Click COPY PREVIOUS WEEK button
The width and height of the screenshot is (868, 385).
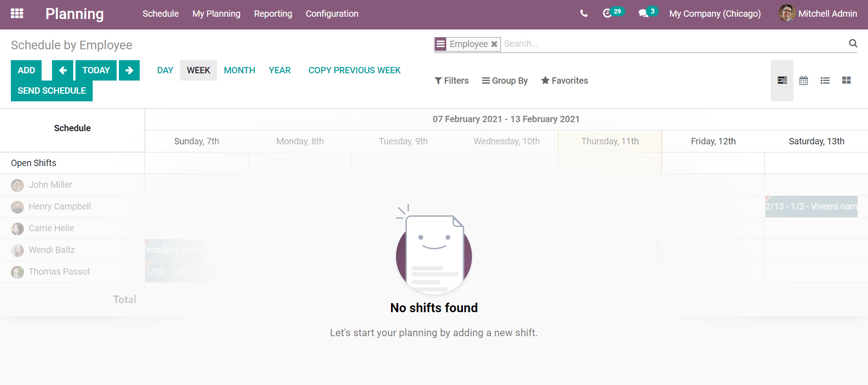click(354, 70)
